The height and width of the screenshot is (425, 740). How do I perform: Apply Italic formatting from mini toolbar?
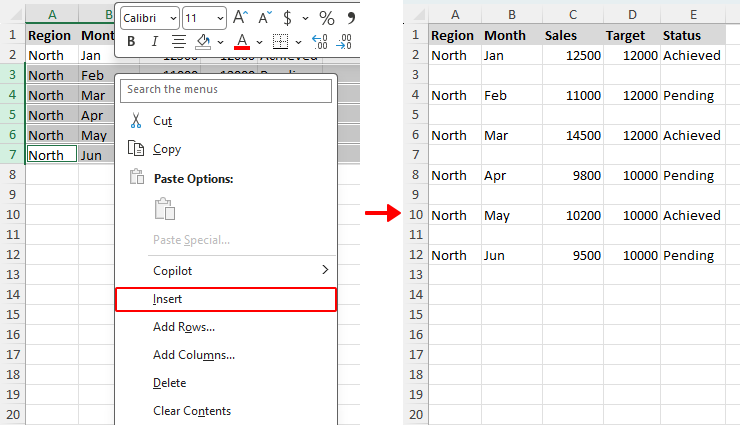click(154, 42)
